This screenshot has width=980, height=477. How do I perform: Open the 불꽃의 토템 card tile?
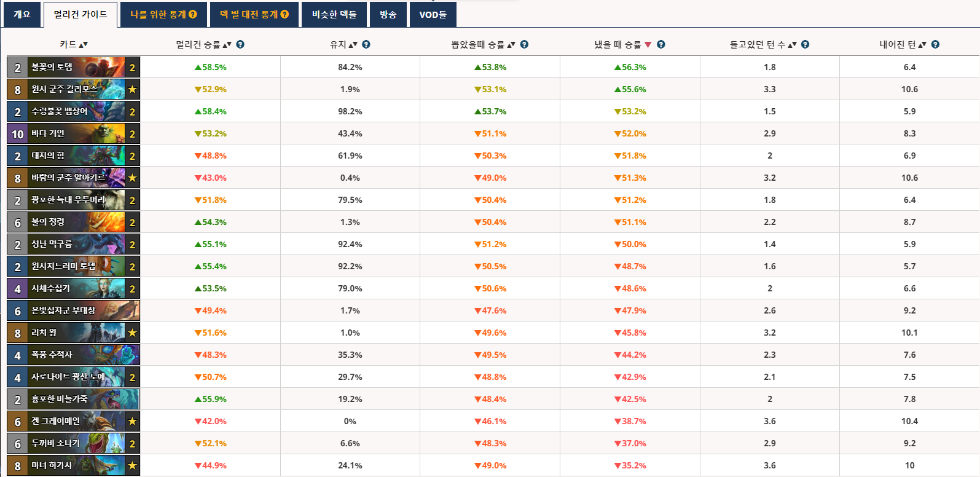point(73,67)
